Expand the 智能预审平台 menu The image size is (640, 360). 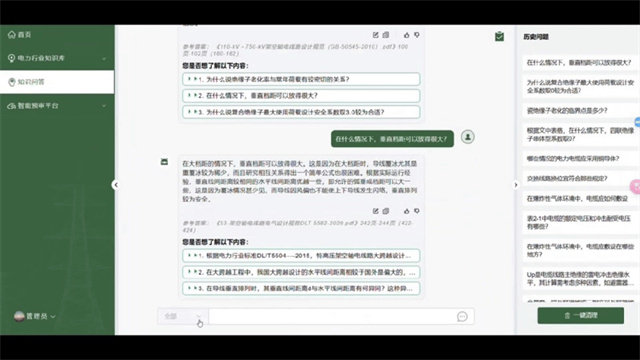tap(57, 106)
